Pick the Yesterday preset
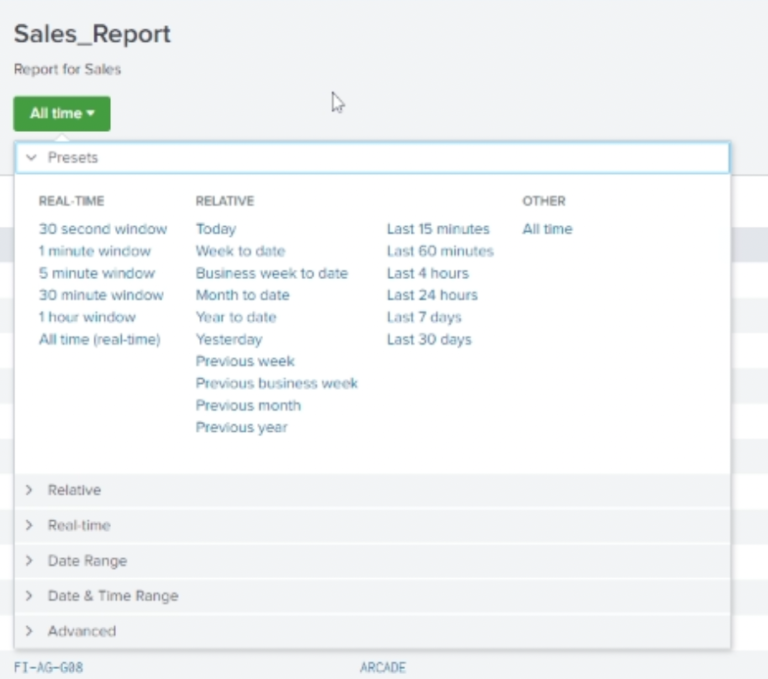The height and width of the screenshot is (679, 768). point(229,340)
